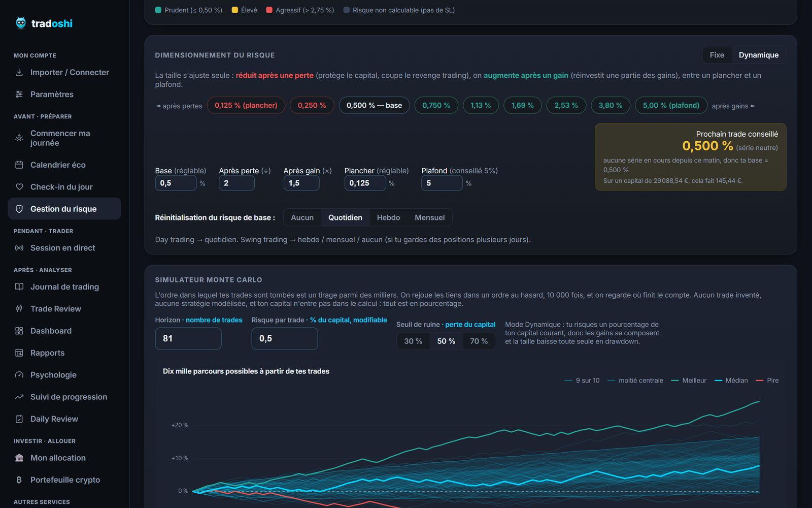This screenshot has width=812, height=508.
Task: Open Portefeuille crypto section
Action: (64, 480)
